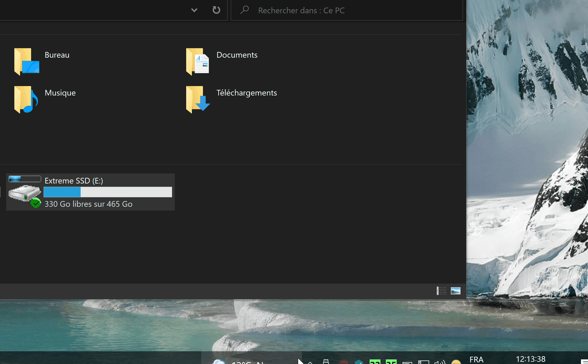Click the Documents folder label

tap(237, 55)
